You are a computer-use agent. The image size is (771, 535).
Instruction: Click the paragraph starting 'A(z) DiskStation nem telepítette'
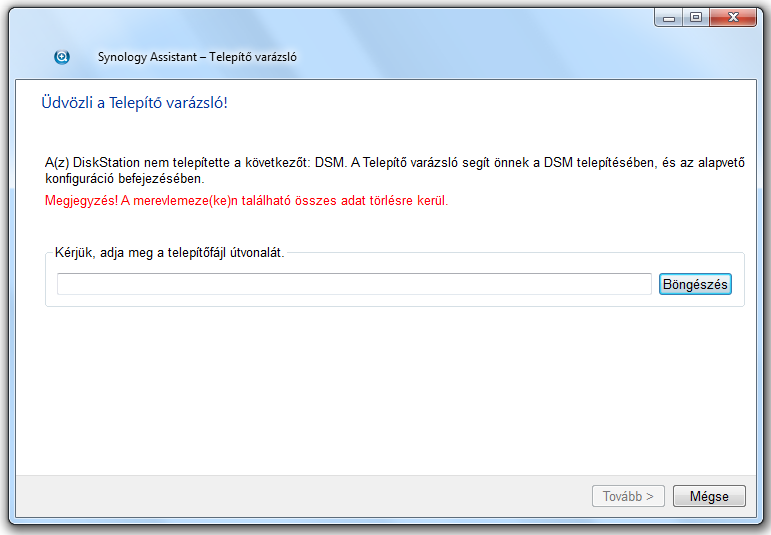(395, 170)
